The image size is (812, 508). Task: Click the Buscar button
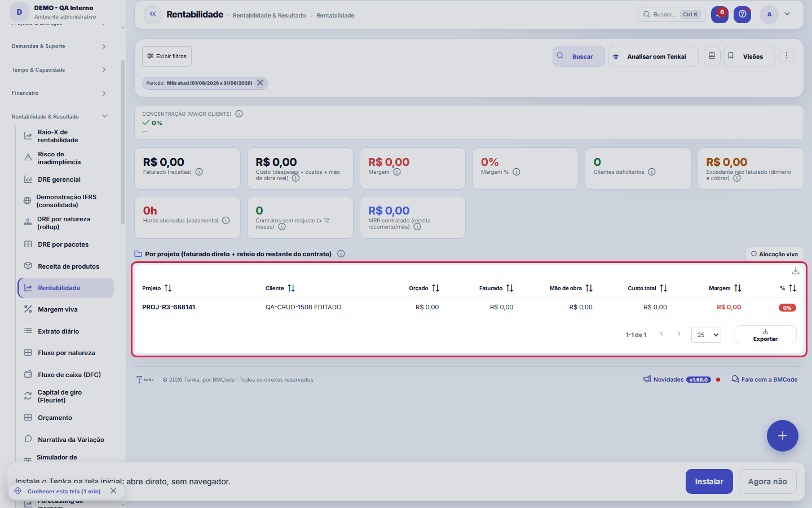tap(579, 56)
